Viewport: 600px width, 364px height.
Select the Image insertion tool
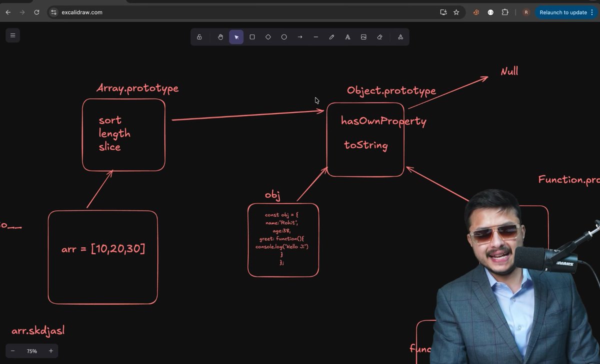pyautogui.click(x=363, y=36)
